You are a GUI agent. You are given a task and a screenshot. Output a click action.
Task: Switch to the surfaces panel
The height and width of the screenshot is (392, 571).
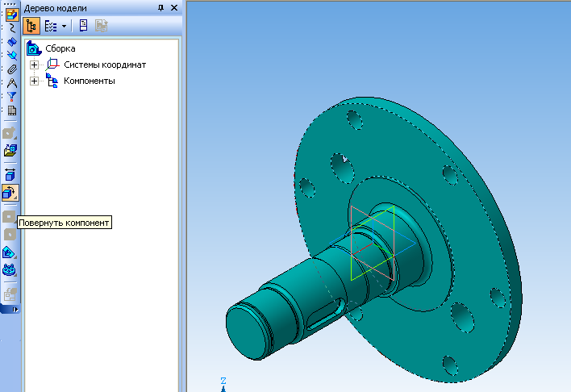12,42
